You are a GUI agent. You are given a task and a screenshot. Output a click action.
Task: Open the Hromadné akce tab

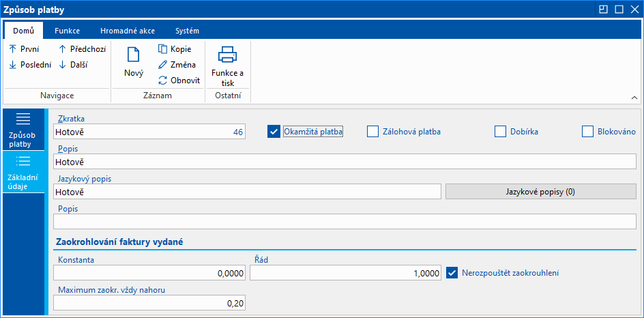coord(128,31)
